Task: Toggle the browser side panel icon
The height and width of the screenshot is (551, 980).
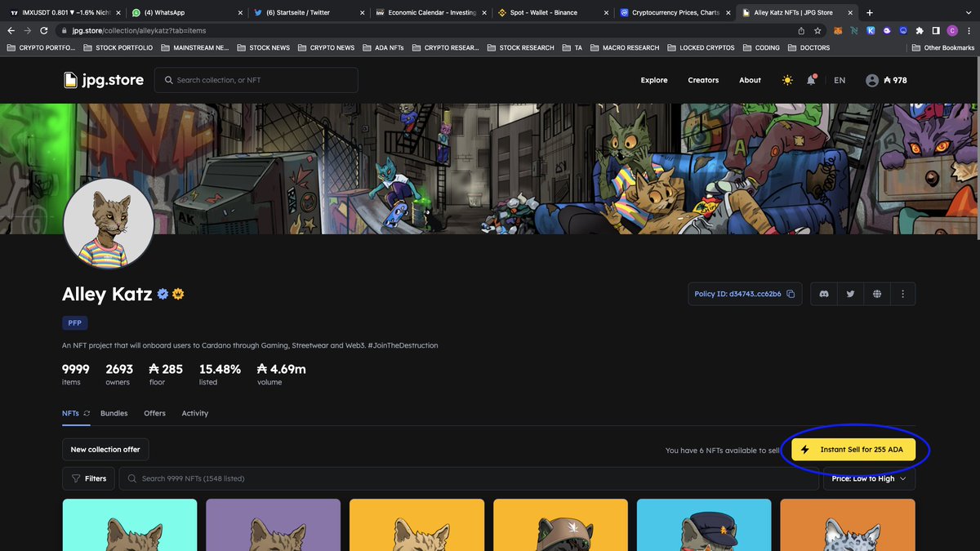Action: coord(936,30)
